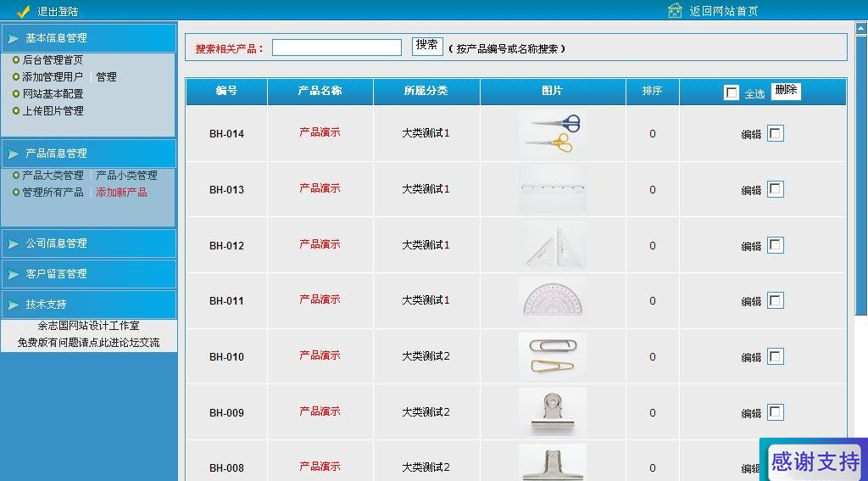
Task: Check the box for product BH-012
Action: point(775,245)
